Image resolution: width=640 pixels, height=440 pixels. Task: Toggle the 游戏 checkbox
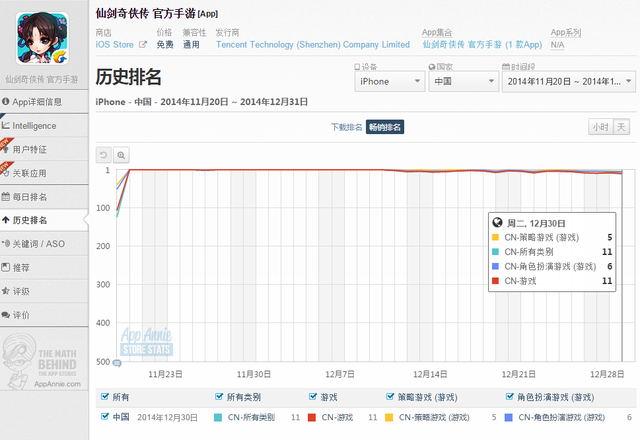[313, 396]
